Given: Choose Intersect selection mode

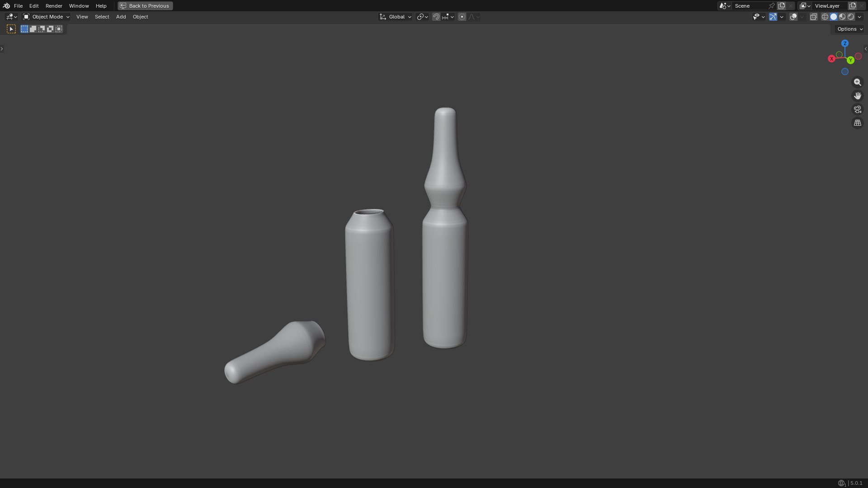Looking at the screenshot, I should click(x=59, y=29).
